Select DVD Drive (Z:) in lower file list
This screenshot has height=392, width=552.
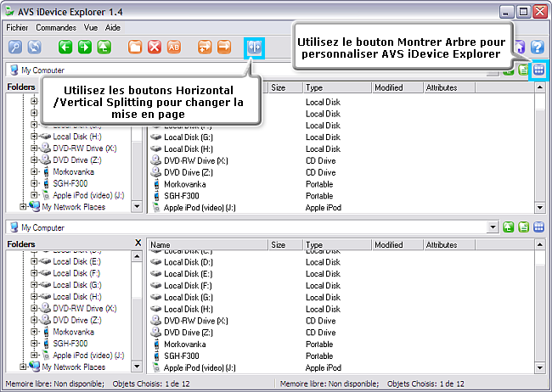[189, 333]
